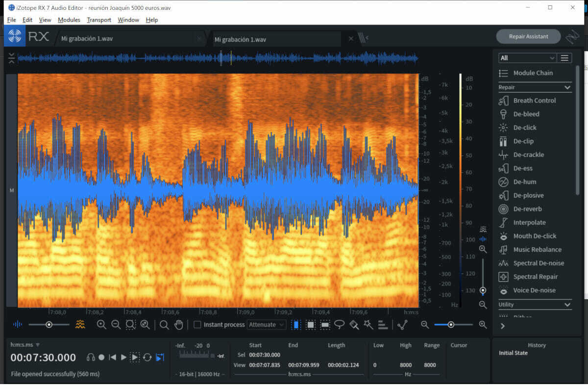Open the Mouth De-click module
Image resolution: width=588 pixels, height=389 pixels.
coord(535,236)
